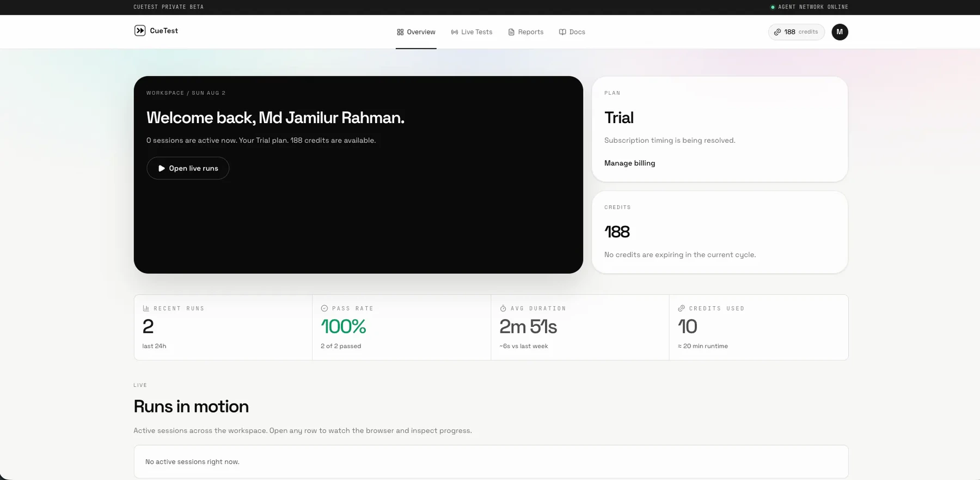980x480 pixels.
Task: Click the ≈ 20 min runtime caption
Action: coord(703,346)
